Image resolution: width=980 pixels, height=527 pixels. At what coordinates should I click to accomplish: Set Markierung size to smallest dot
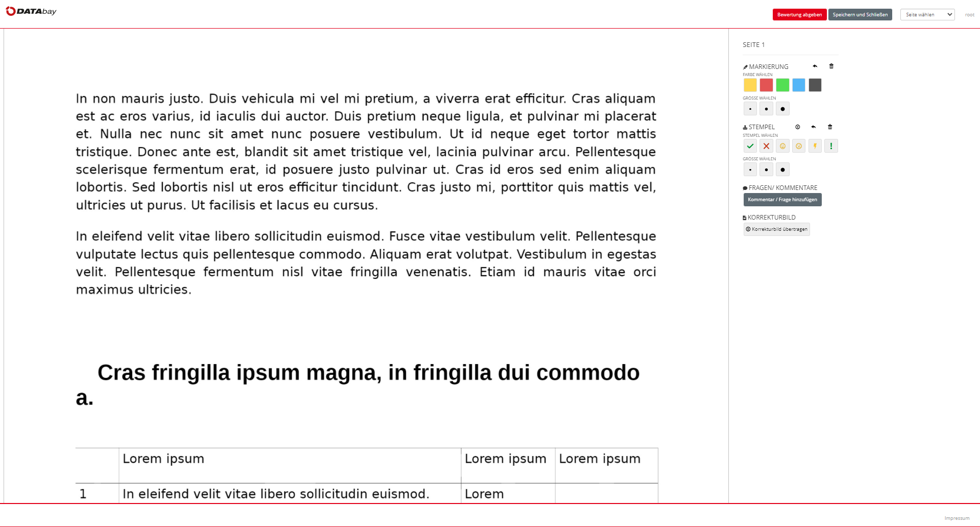click(x=750, y=109)
